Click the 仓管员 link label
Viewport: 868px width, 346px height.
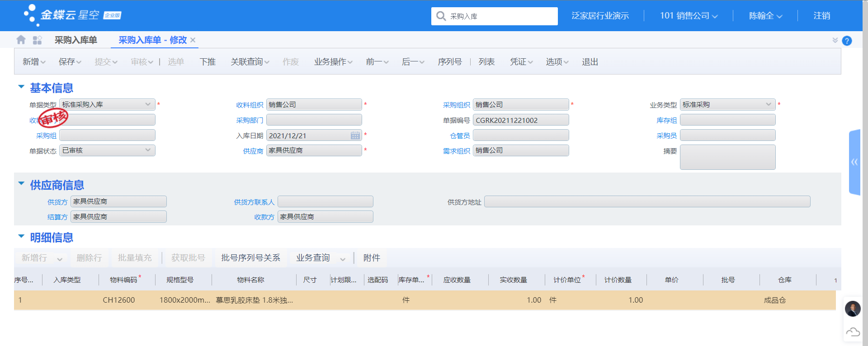click(x=460, y=136)
